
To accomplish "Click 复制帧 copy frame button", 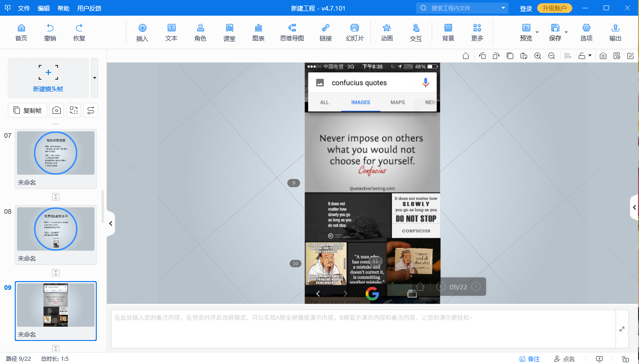I will 27,110.
